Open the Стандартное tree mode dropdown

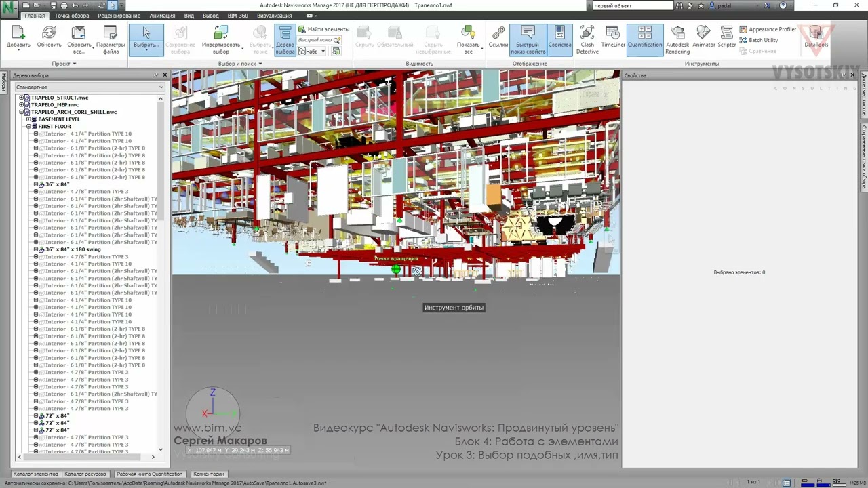coord(90,87)
